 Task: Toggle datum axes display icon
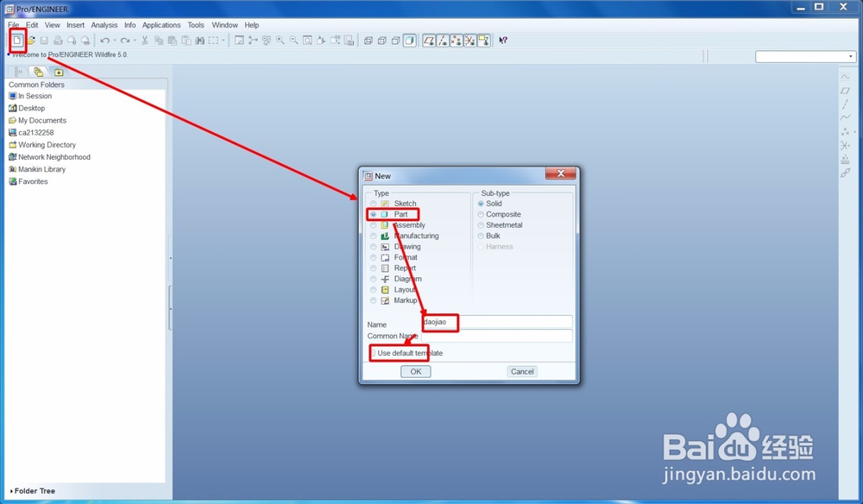pos(443,41)
